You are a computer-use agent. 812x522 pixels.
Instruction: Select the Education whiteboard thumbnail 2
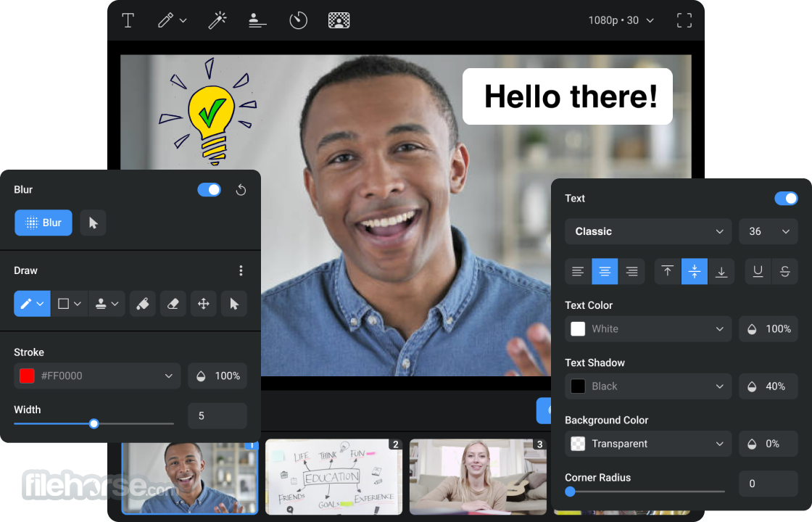point(333,476)
